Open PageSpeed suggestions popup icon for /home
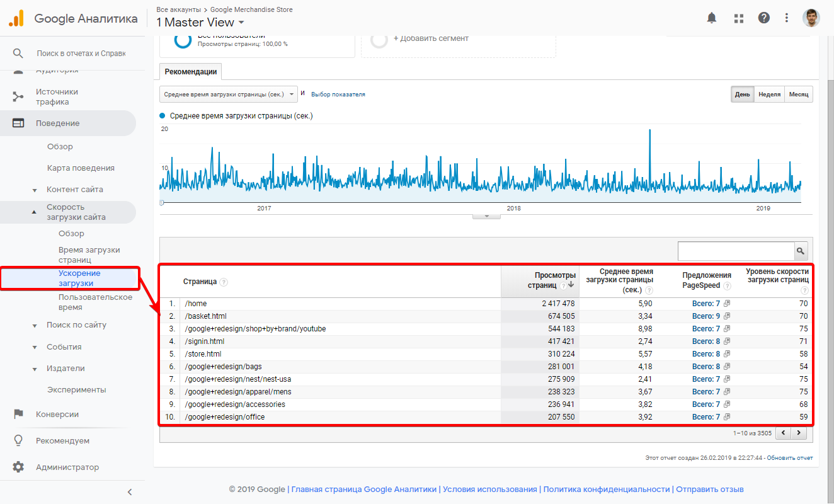Screen dimensions: 834x504 tap(727, 304)
